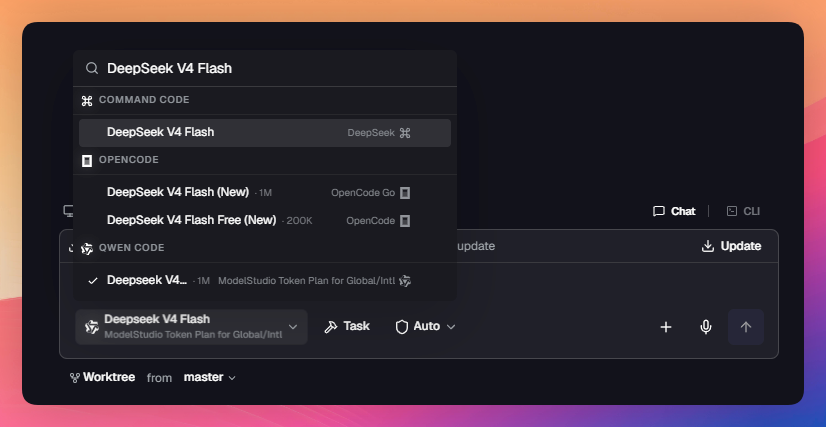
Task: Click the checkmark beside Deepseek V4 row
Action: (93, 281)
